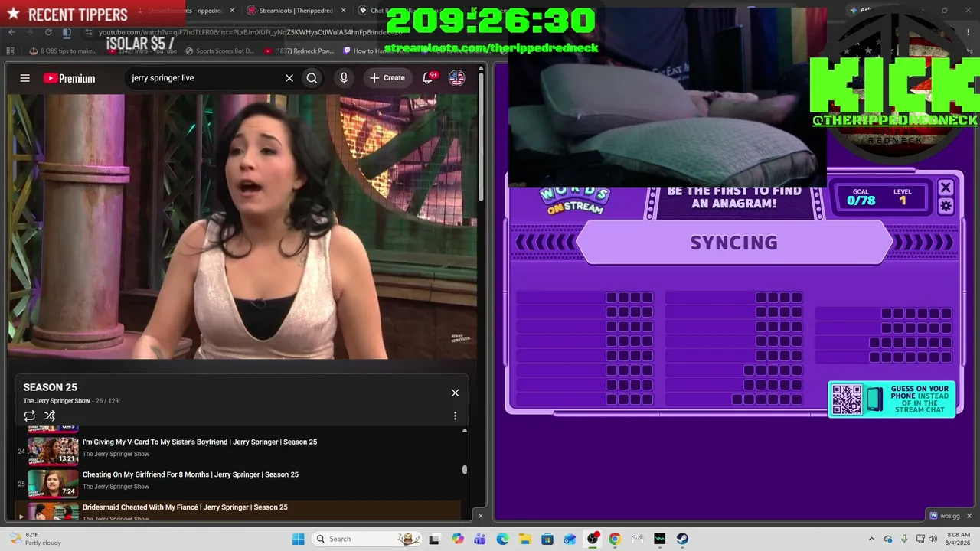
Task: Switch to StreamElements browser tab
Action: [183, 11]
